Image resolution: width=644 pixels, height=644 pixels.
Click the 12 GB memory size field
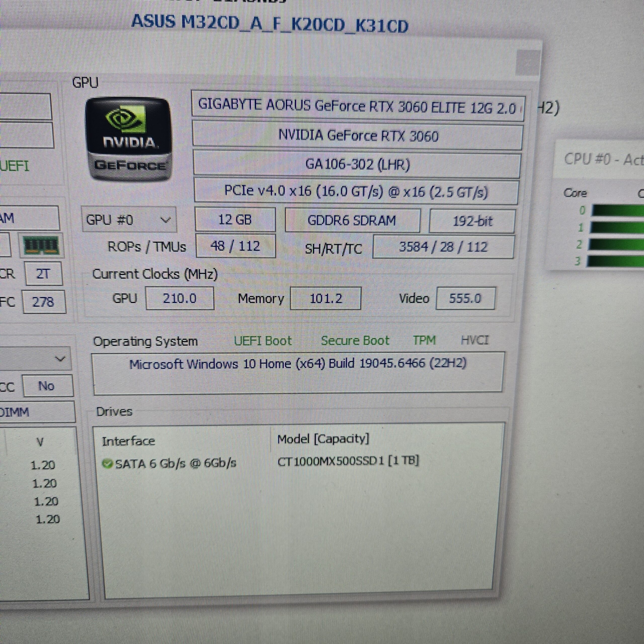coord(235,220)
